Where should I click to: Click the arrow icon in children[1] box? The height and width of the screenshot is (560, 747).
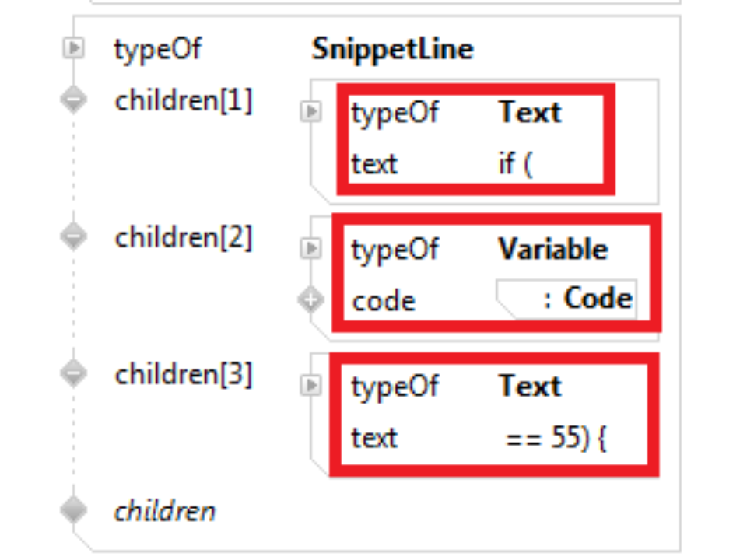(311, 112)
